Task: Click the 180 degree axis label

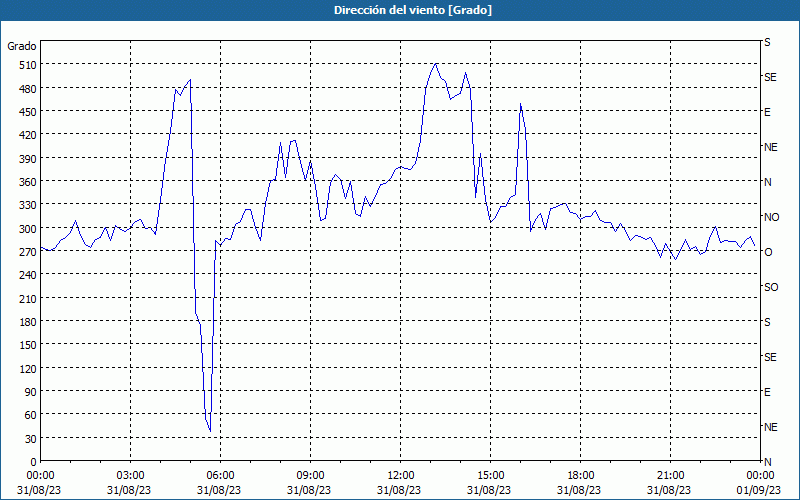Action: tap(28, 322)
